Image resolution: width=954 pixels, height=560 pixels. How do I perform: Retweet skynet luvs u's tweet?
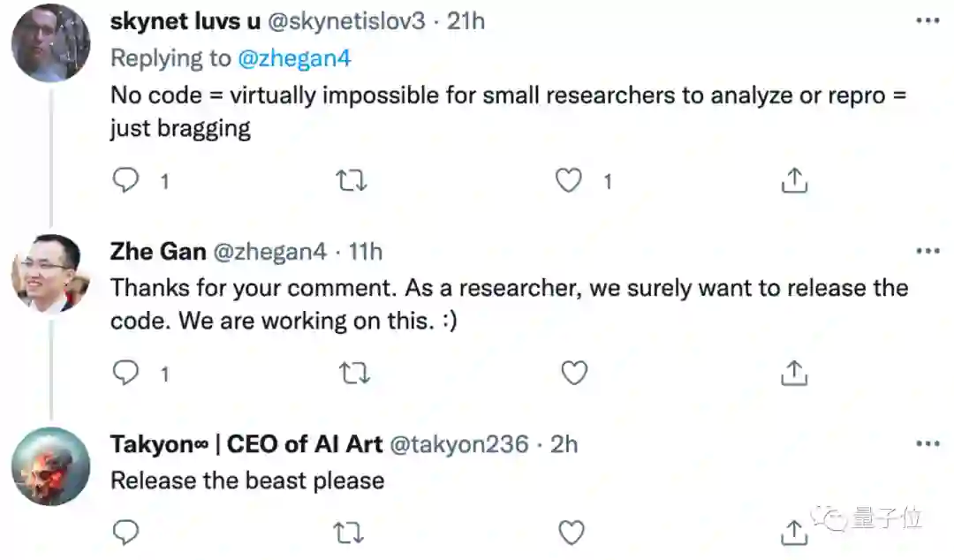(354, 180)
